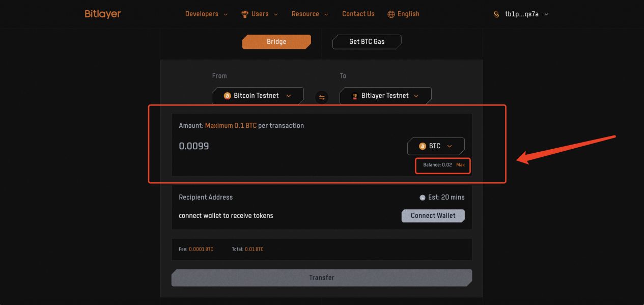Click the Bitcoin icon in BTC selector

pos(422,146)
